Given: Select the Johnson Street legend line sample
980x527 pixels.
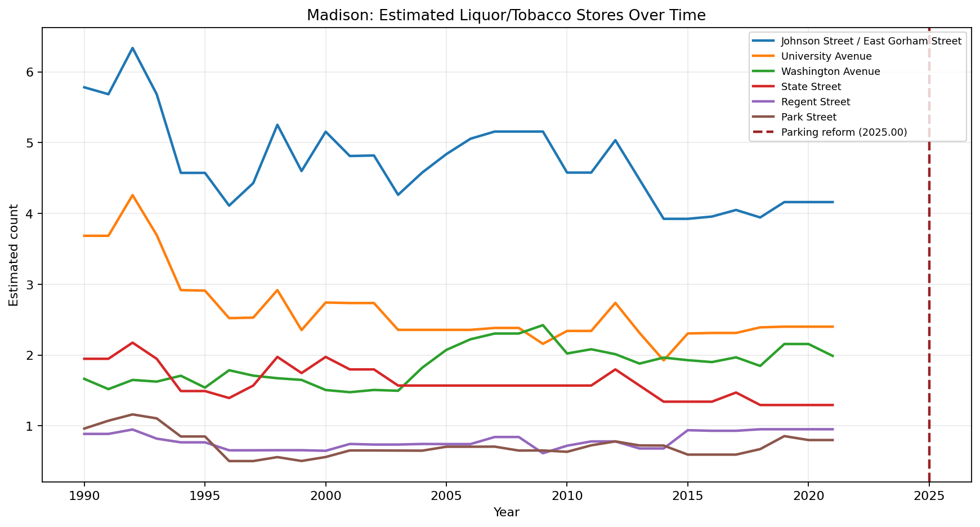Looking at the screenshot, I should [x=764, y=41].
